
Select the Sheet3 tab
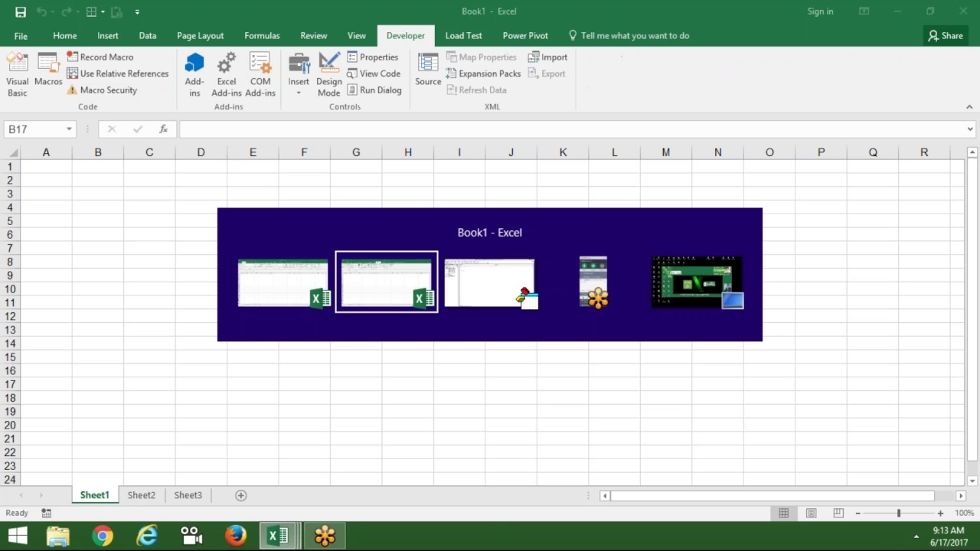(x=188, y=495)
